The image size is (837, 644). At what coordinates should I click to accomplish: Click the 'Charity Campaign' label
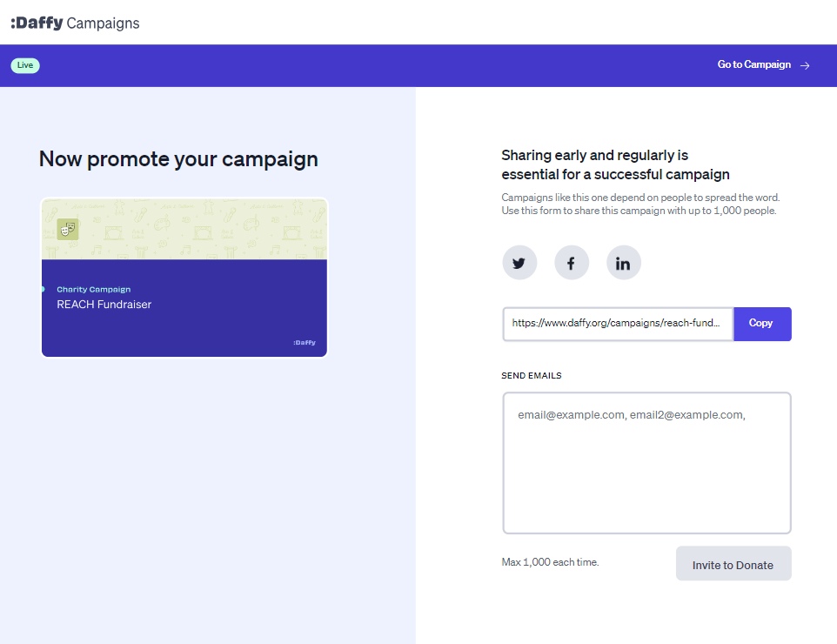(93, 290)
